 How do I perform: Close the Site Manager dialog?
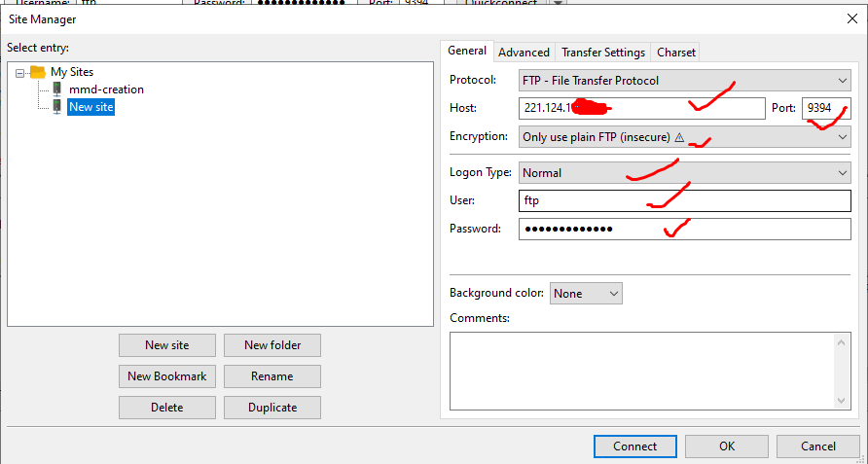[852, 18]
